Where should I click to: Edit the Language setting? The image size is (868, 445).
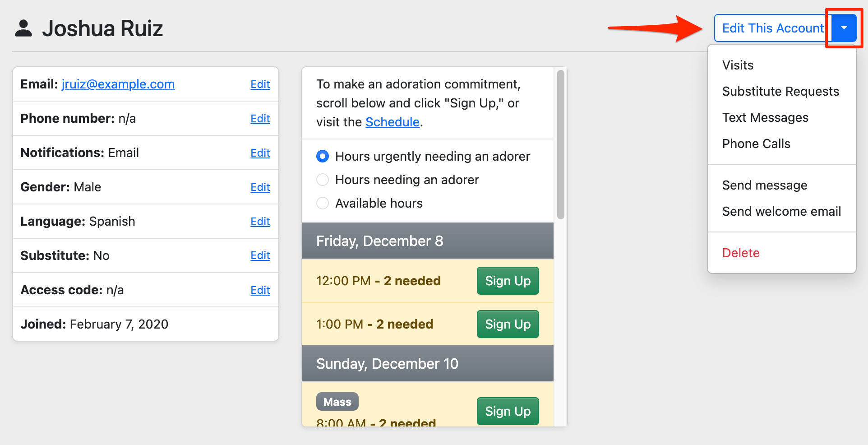260,221
